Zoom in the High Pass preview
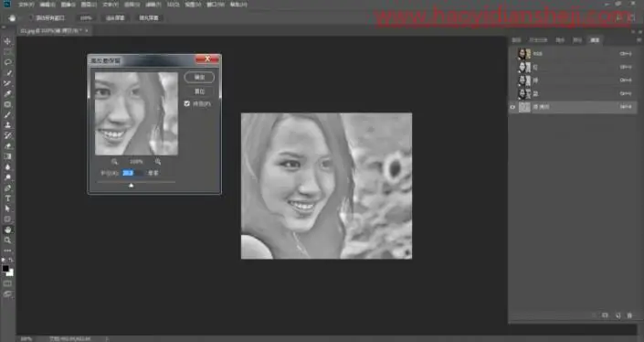The width and height of the screenshot is (644, 342). point(158,162)
